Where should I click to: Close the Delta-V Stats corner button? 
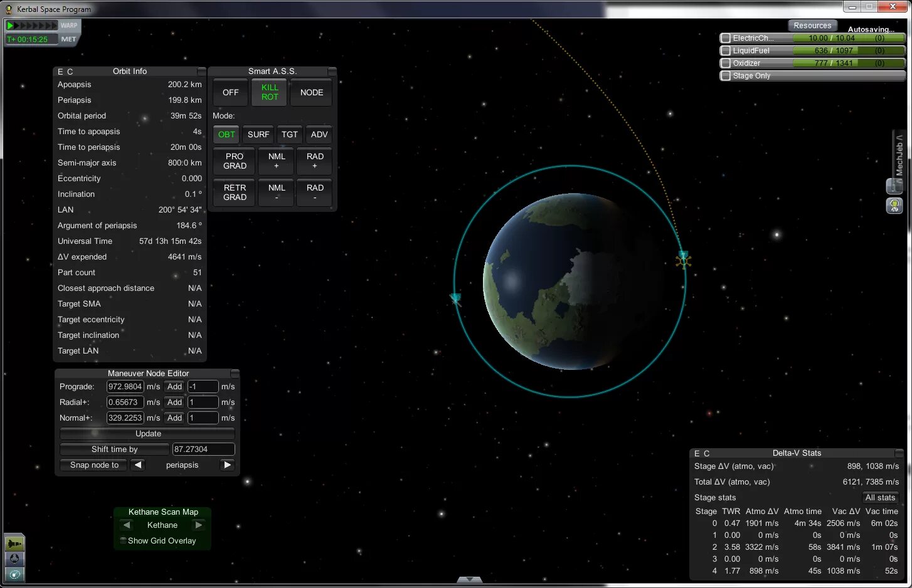tap(899, 453)
